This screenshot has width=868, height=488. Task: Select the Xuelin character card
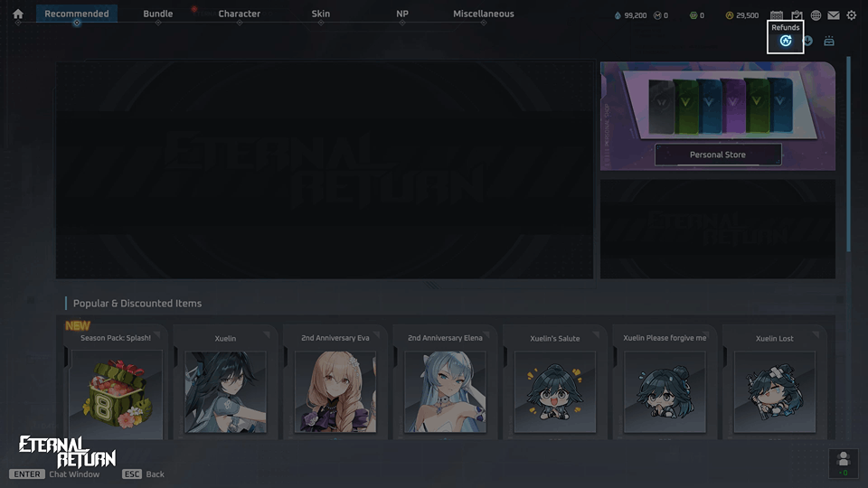[225, 381]
